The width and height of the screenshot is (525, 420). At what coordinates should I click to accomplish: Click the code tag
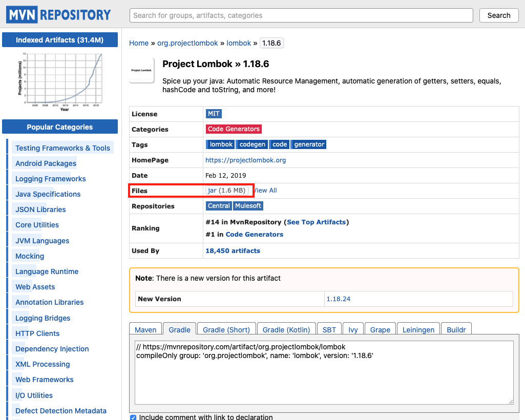pyautogui.click(x=279, y=144)
